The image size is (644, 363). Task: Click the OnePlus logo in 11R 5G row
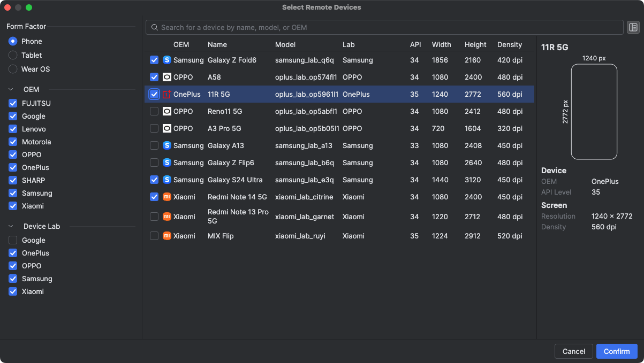[x=167, y=95]
